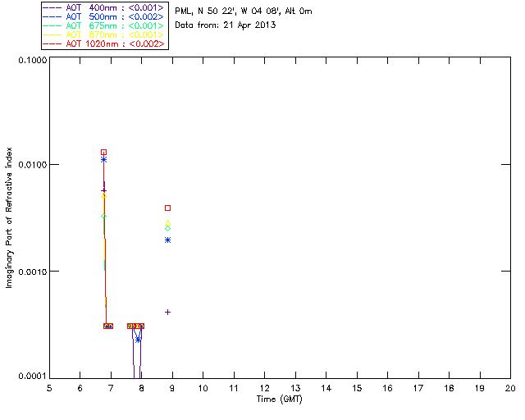Viewport: 525px width, 420px height.
Task: Select the green diamond marker before time 7
Action: click(x=104, y=216)
